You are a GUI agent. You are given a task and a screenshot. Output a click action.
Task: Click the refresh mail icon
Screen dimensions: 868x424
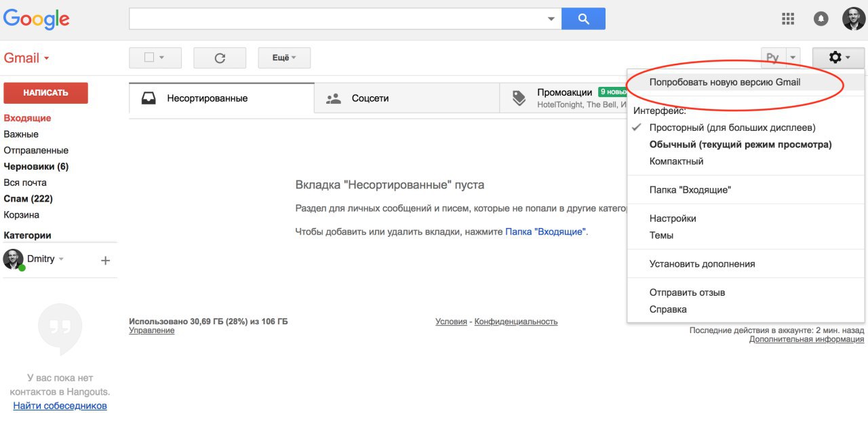[220, 58]
